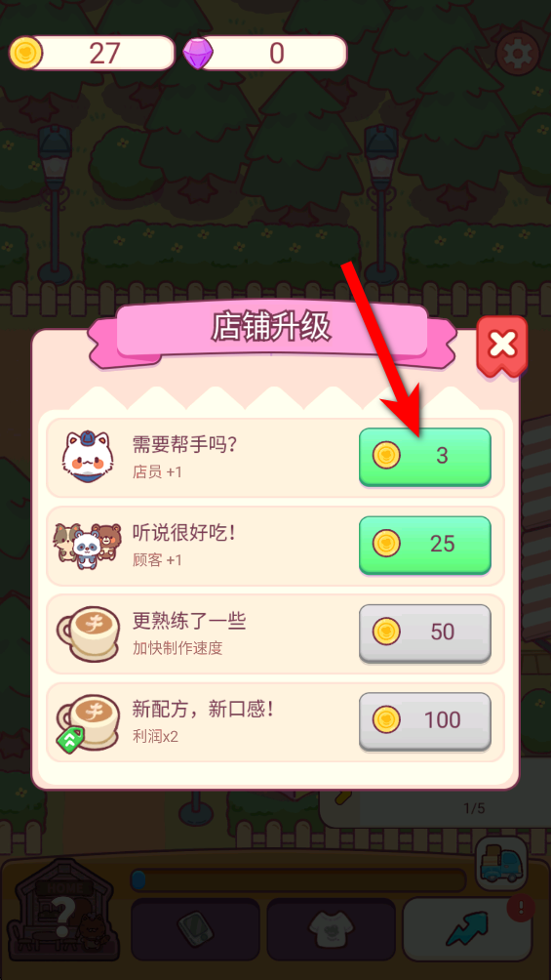Buy the 顾客 +1 upgrade for 25 coins
The height and width of the screenshot is (980, 551).
click(x=425, y=545)
